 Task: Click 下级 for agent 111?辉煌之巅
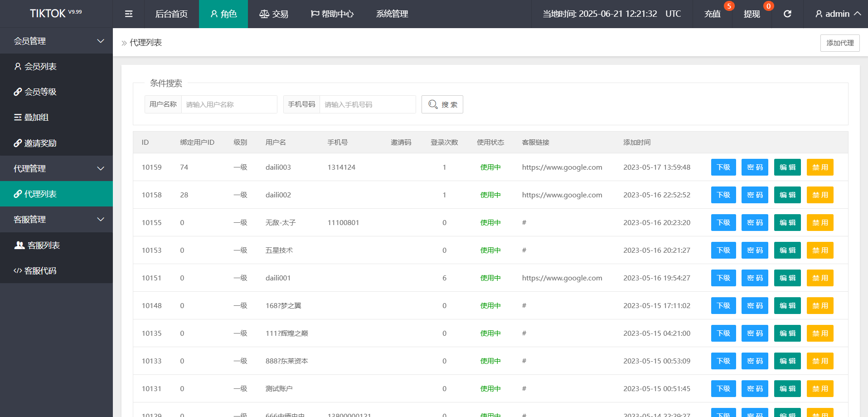coord(723,333)
